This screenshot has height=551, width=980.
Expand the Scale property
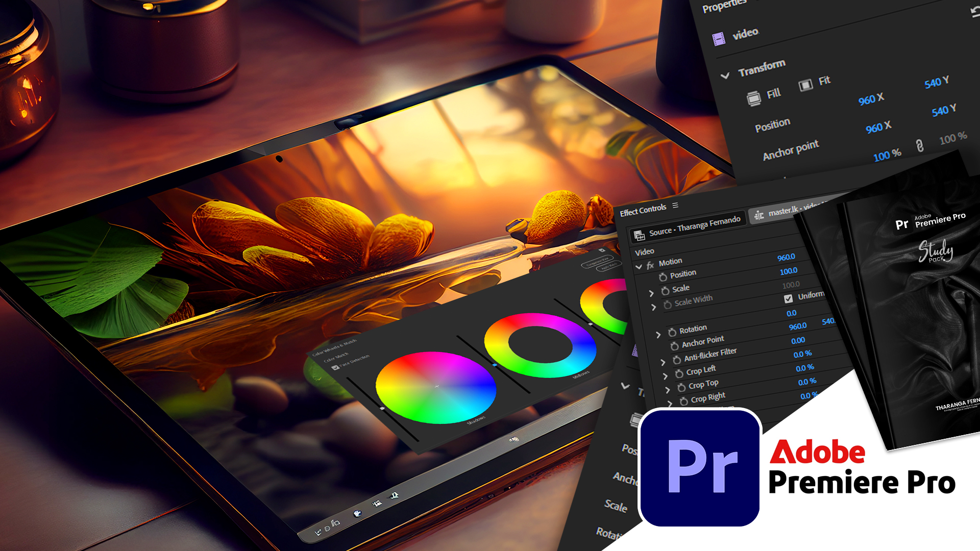pos(651,293)
